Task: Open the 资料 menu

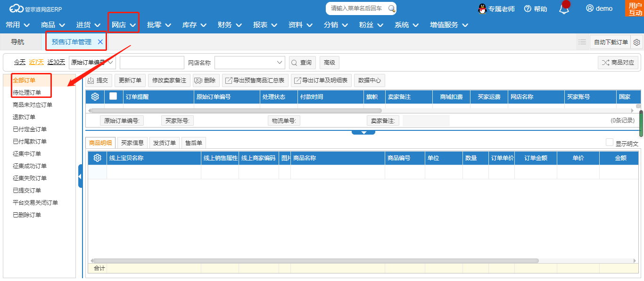Action: pos(300,25)
